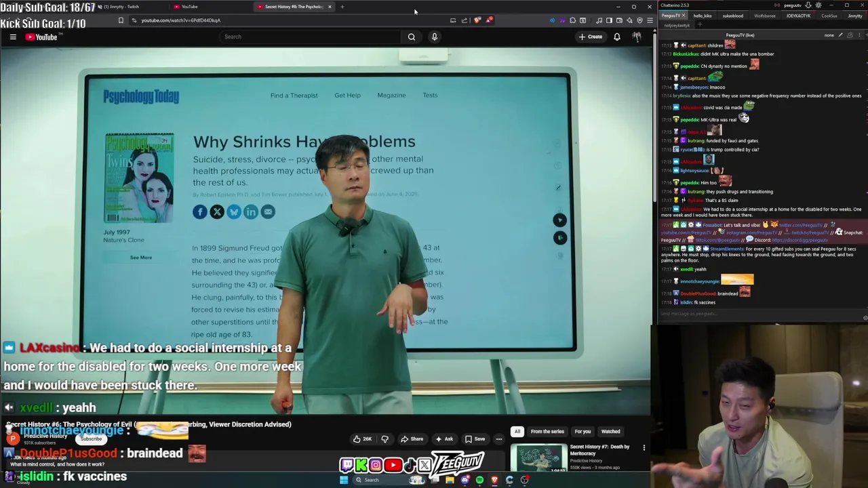The image size is (868, 488).
Task: Bookmark the page with the bookmark icon
Action: click(x=121, y=20)
